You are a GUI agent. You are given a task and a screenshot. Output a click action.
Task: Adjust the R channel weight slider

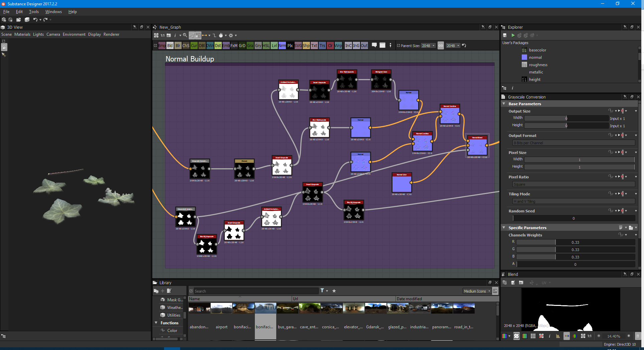pyautogui.click(x=576, y=242)
